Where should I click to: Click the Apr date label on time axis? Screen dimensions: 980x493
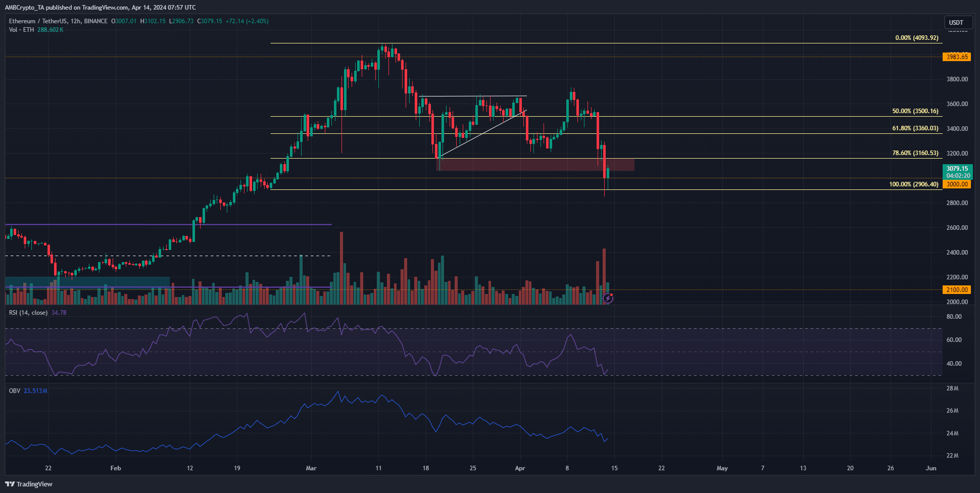(520, 468)
